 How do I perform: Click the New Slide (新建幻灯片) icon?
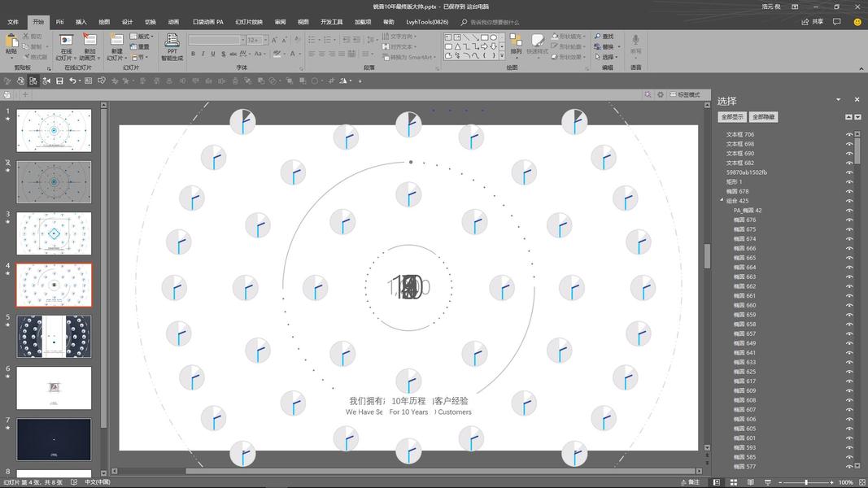point(116,41)
